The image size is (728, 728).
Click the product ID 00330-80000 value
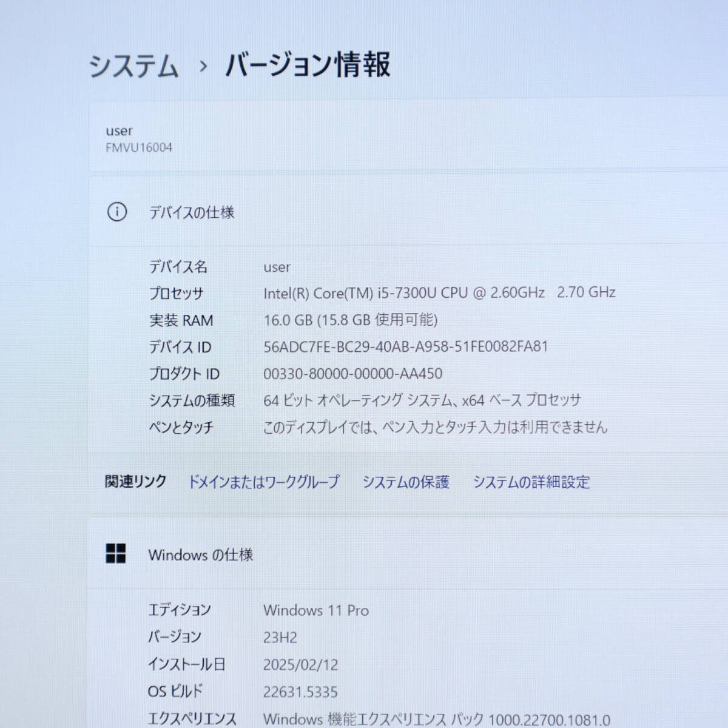tap(352, 373)
